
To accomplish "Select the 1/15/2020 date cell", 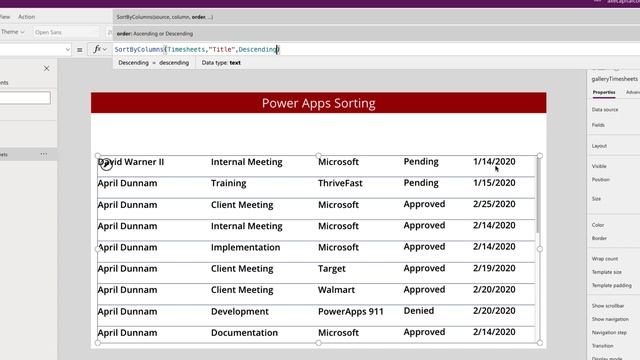I will point(494,183).
